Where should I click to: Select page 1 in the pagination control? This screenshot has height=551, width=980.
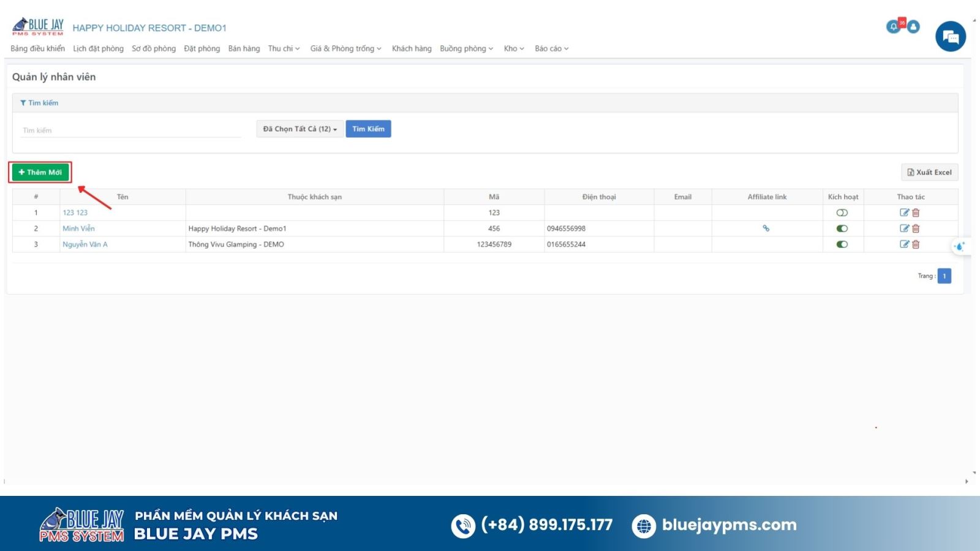click(x=945, y=275)
